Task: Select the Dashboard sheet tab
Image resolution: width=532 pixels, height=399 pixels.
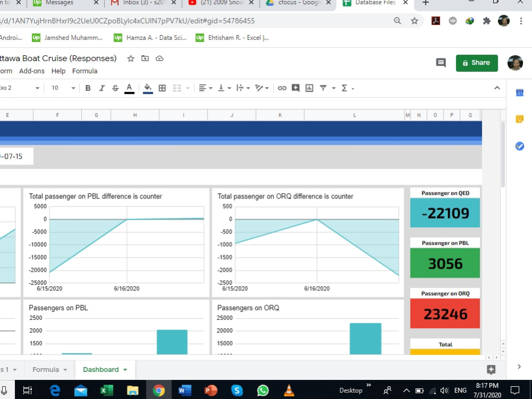Action: tap(101, 370)
